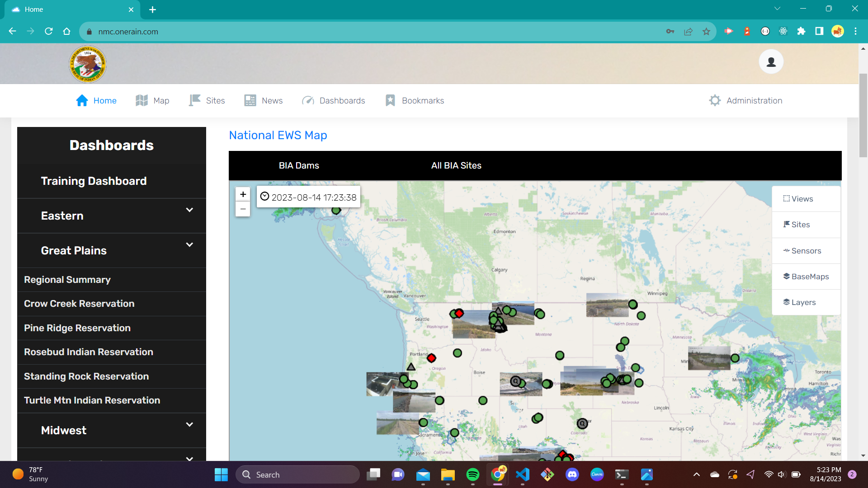Open the Bookmarks navigation item
Image resolution: width=868 pixels, height=488 pixels.
[415, 100]
